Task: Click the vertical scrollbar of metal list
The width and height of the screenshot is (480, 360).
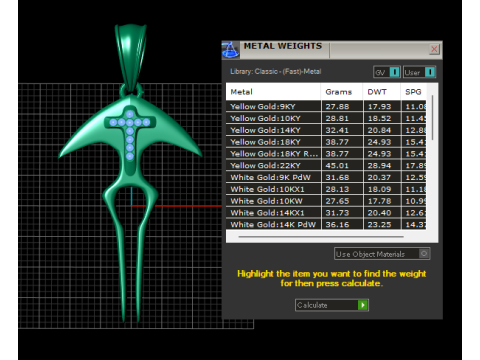Action: pyautogui.click(x=432, y=117)
